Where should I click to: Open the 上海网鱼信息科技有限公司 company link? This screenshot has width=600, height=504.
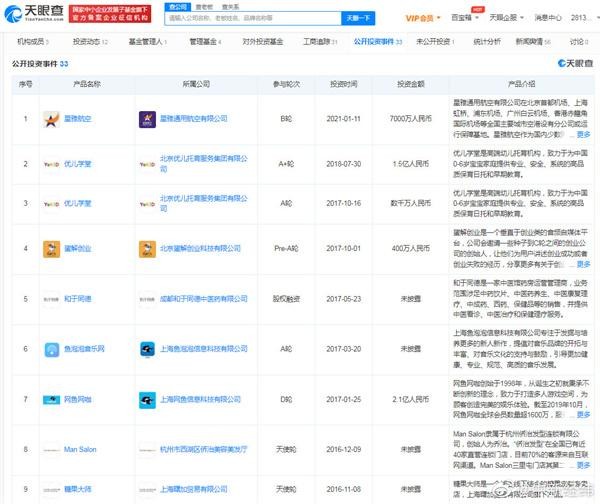click(x=200, y=400)
